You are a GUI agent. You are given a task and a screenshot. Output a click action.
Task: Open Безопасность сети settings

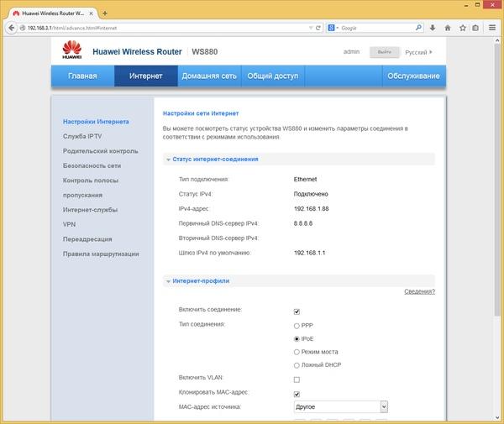[92, 165]
